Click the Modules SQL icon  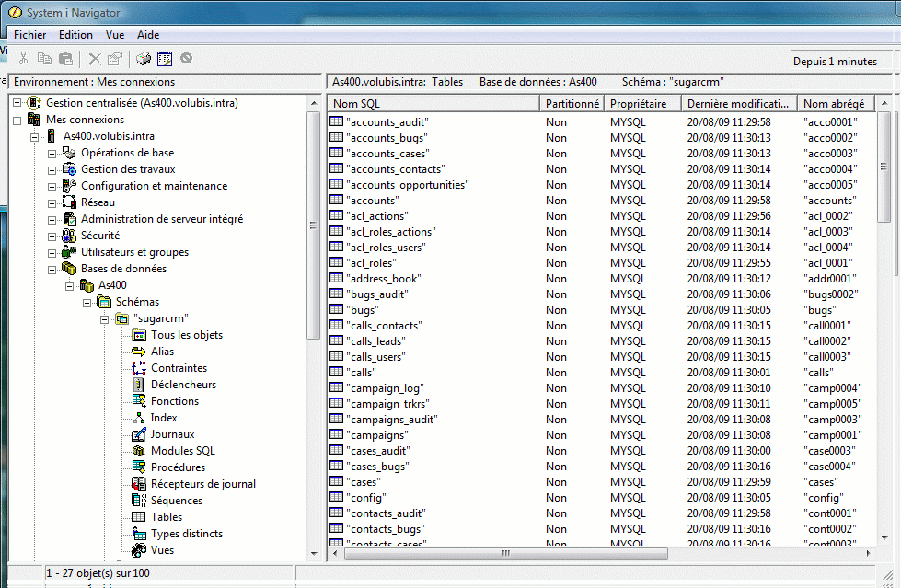click(139, 451)
